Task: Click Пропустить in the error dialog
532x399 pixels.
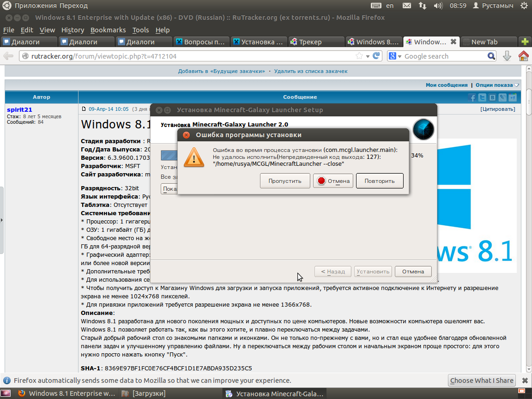Action: pyautogui.click(x=285, y=181)
